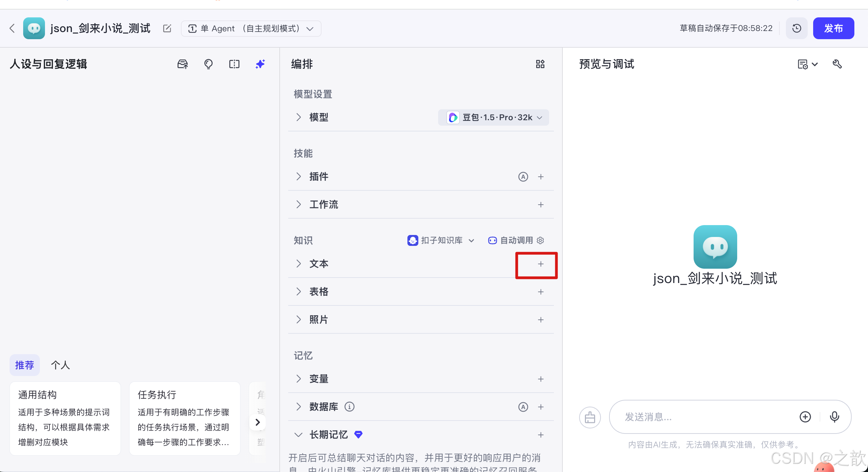
Task: Open the import prompt icon in 人设与回复逻辑 panel
Action: coord(182,64)
